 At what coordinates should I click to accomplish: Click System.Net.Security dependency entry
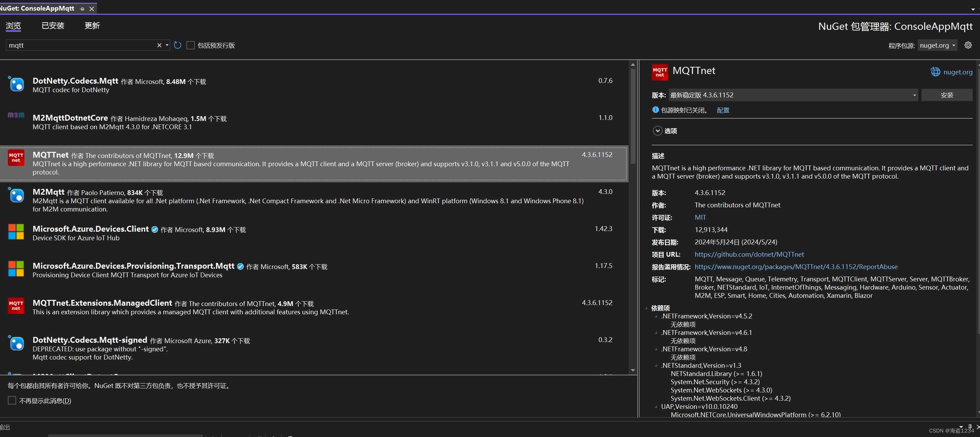[715, 382]
